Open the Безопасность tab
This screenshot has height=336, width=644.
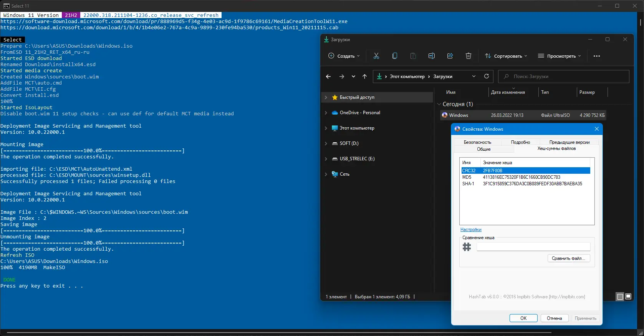pos(477,142)
